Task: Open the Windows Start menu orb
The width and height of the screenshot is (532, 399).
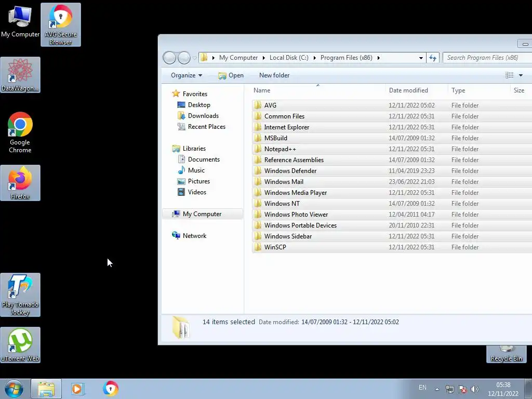Action: (x=14, y=389)
